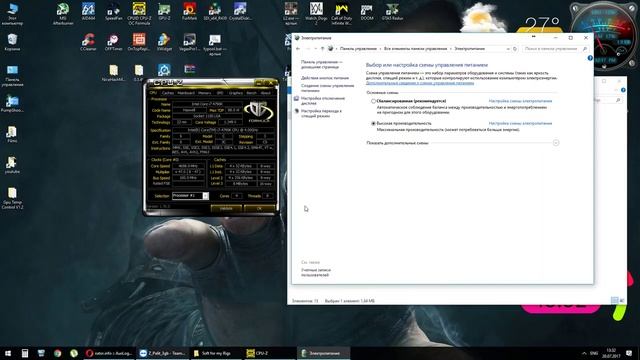The height and width of the screenshot is (360, 640).
Task: Open the Gpu Temp Control file icon
Action: 12,198
